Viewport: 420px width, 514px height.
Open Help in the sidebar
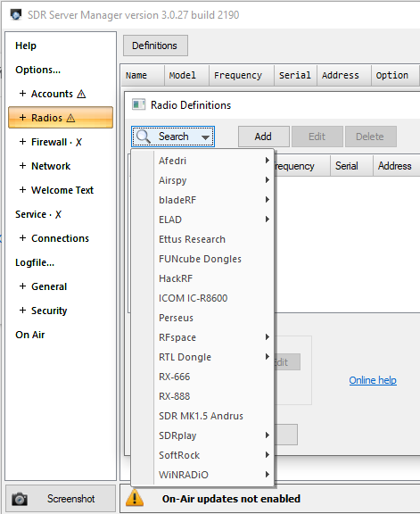26,46
